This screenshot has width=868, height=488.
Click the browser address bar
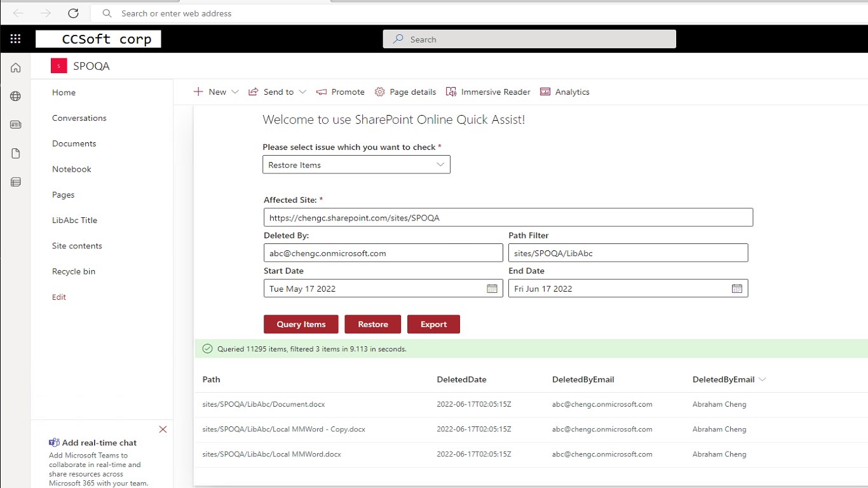(480, 13)
